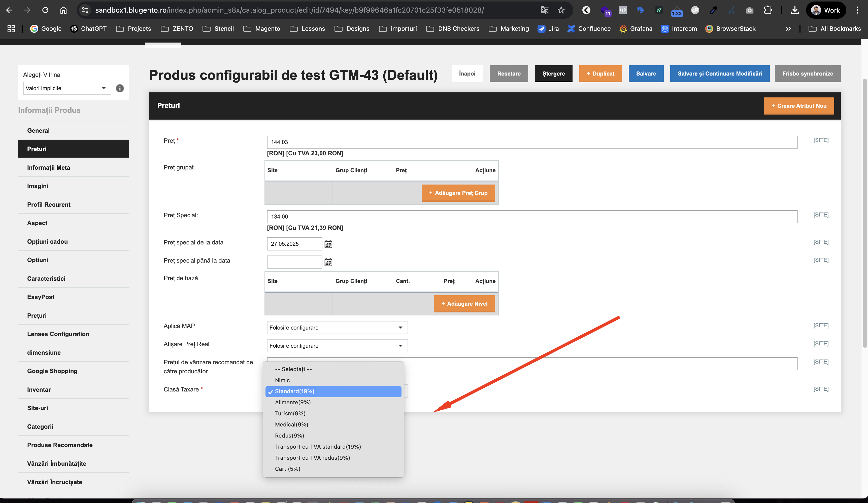868x503 pixels.
Task: Click the Duplicat button
Action: (600, 74)
